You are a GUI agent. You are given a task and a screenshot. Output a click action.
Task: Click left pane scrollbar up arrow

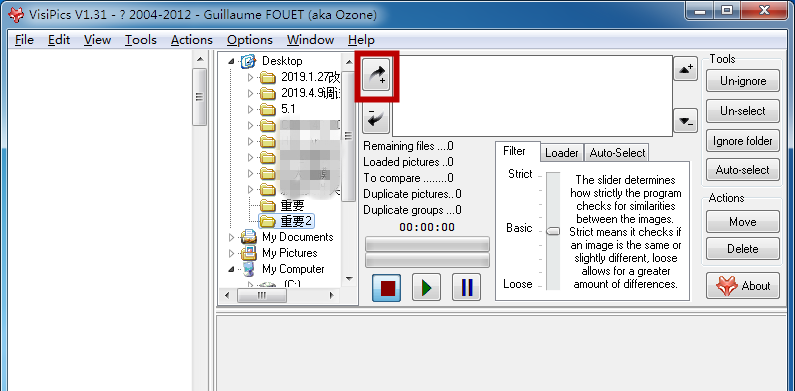coord(200,59)
